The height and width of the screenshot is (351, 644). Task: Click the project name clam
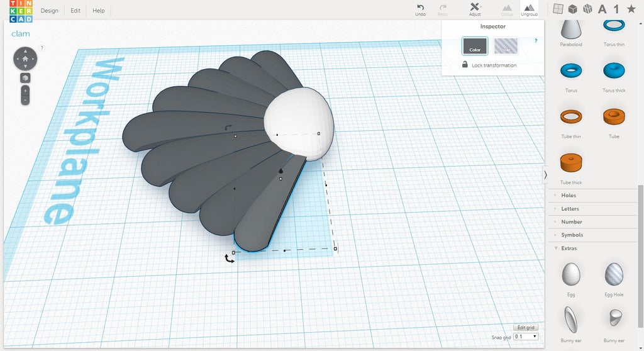point(21,34)
